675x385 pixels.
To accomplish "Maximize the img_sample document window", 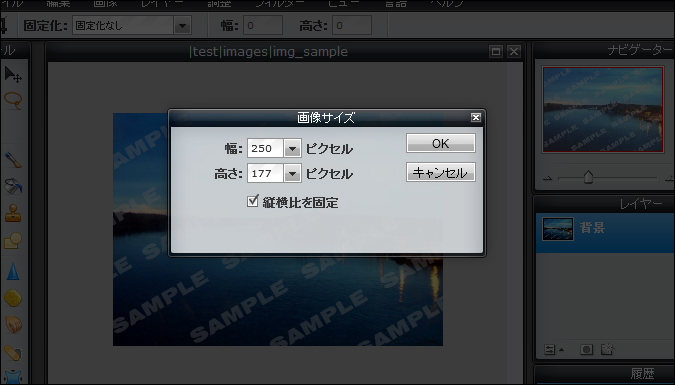I will pyautogui.click(x=496, y=52).
